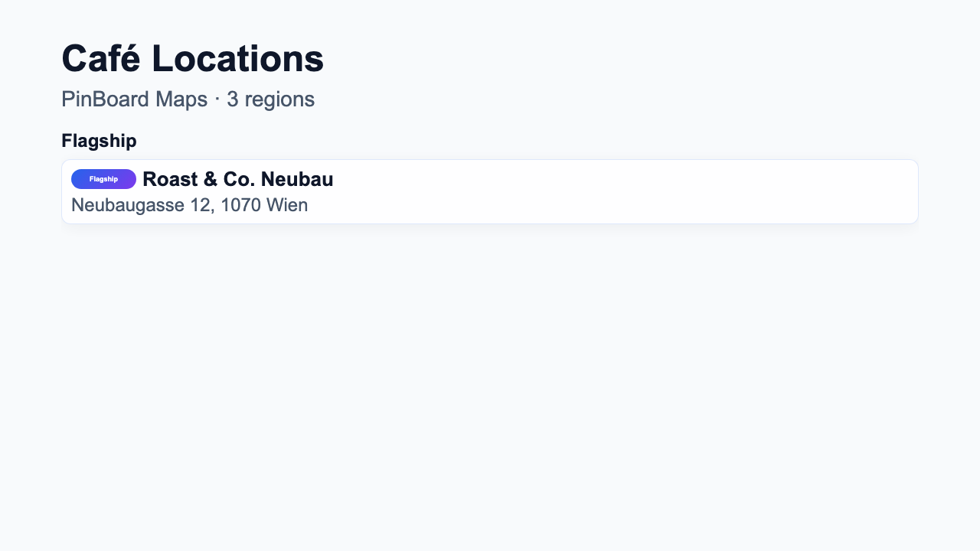Select the purple gradient Flagship badge
980x551 pixels.
(x=103, y=178)
